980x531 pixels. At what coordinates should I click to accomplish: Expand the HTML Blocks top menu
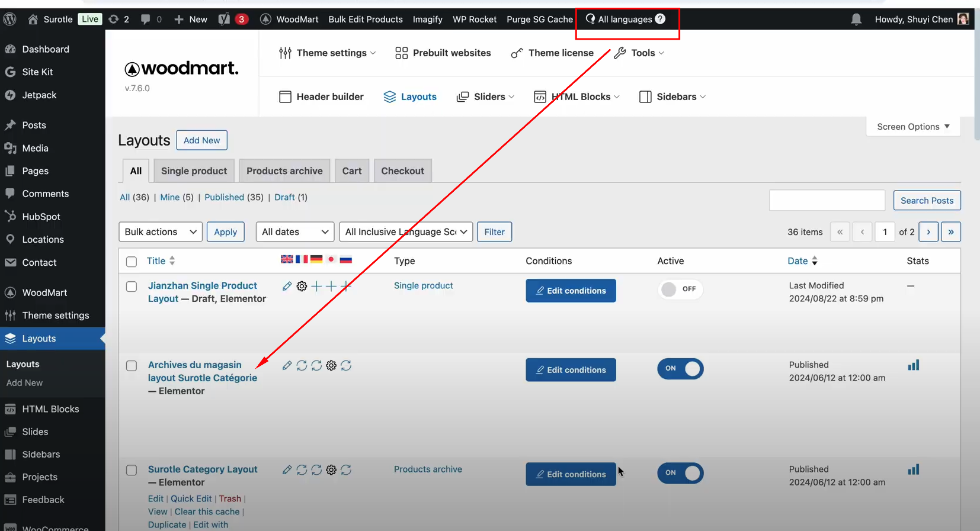coord(577,96)
